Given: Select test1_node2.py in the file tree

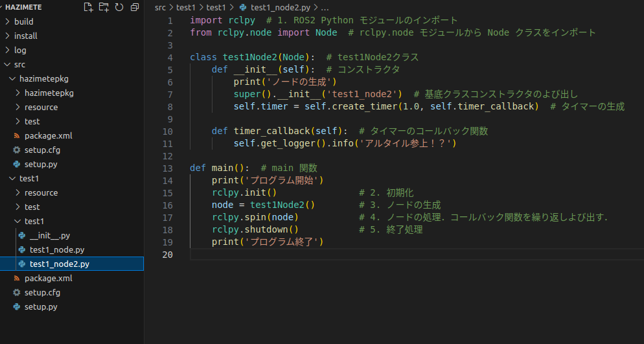Looking at the screenshot, I should pos(59,264).
